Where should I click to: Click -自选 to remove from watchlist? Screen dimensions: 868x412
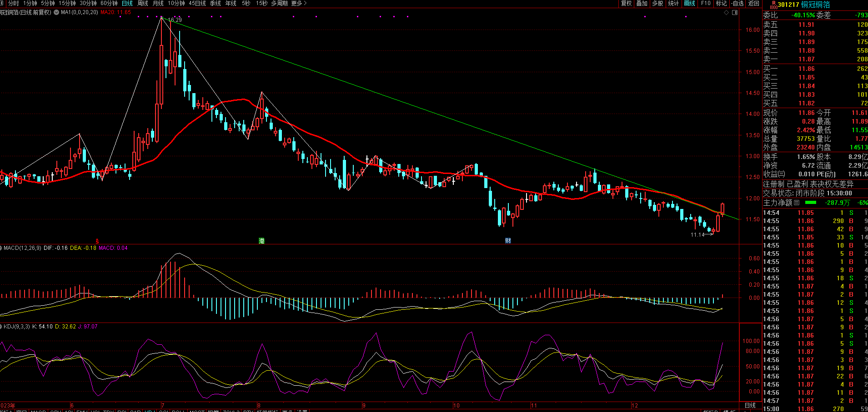(737, 3)
